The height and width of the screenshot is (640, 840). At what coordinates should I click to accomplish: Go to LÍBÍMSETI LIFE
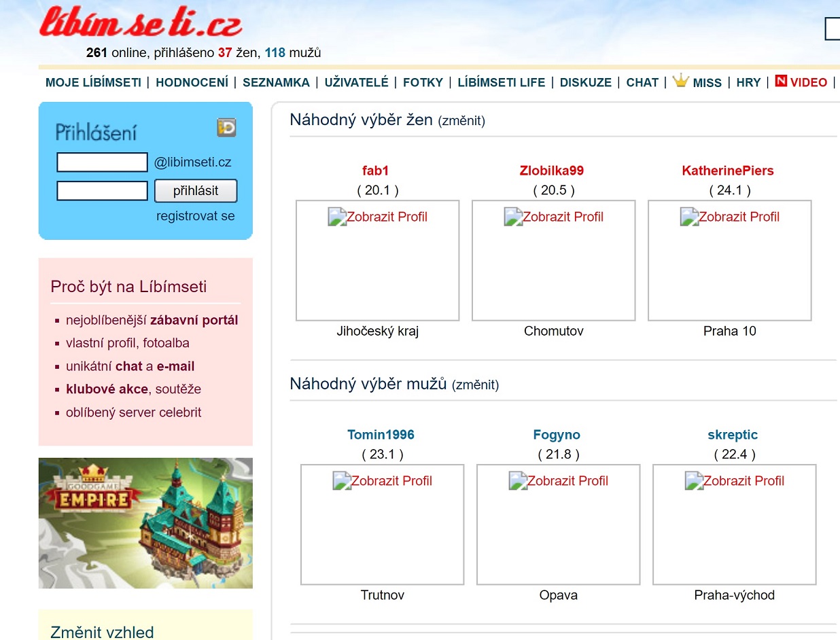point(502,83)
